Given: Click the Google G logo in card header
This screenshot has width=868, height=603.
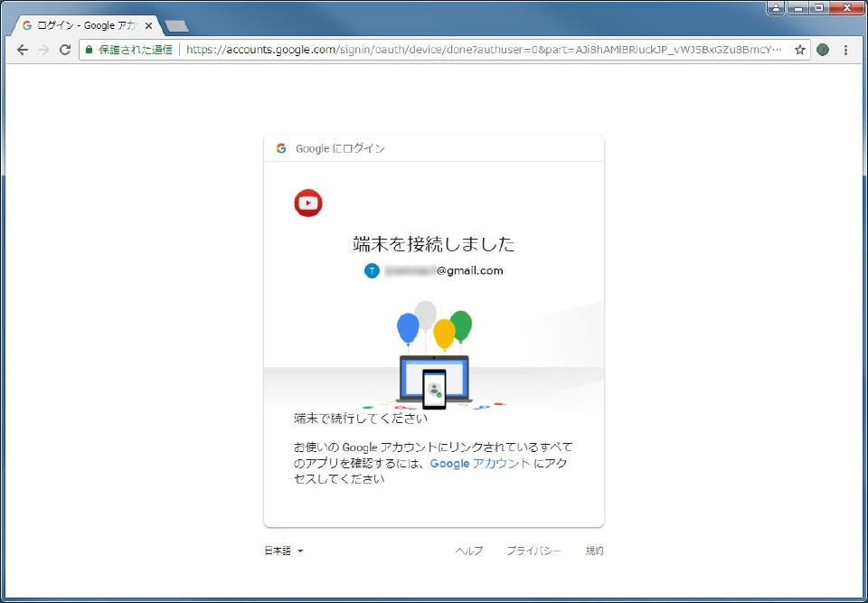Looking at the screenshot, I should pos(281,148).
